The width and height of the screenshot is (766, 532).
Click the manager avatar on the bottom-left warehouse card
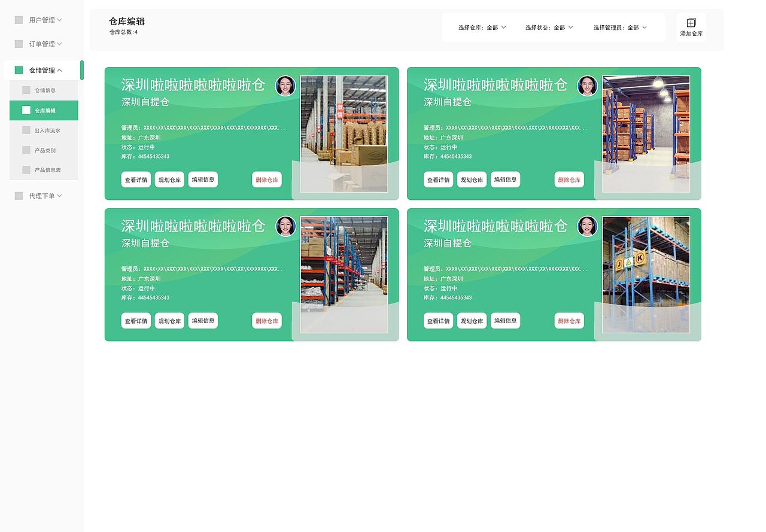click(285, 226)
